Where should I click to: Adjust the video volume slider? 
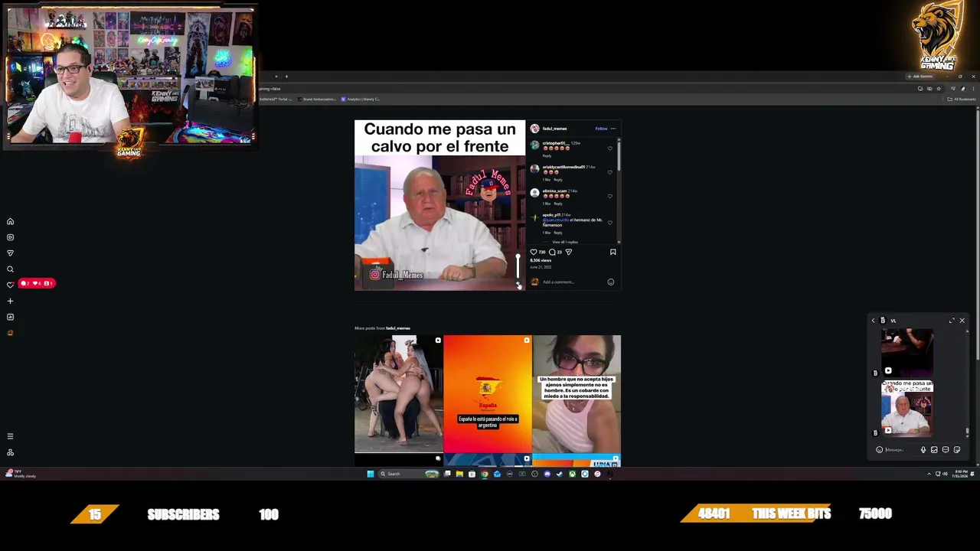(x=518, y=266)
